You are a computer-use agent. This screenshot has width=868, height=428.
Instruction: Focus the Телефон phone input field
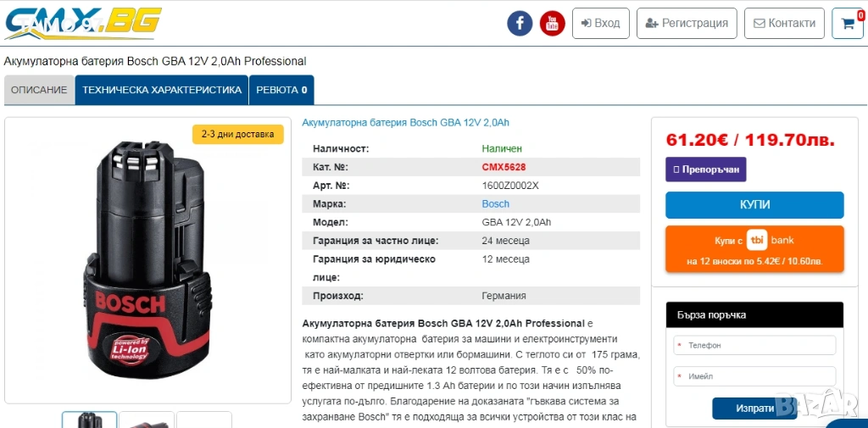coord(754,345)
